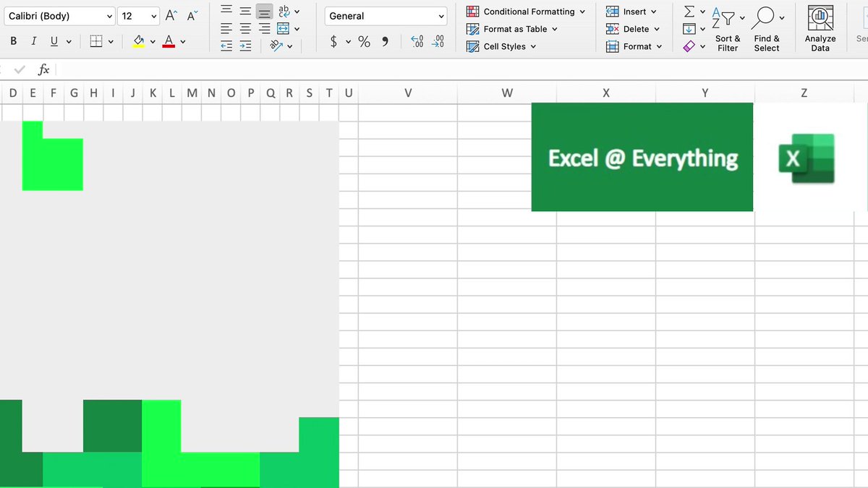Decrease indent of cell contents

point(226,46)
